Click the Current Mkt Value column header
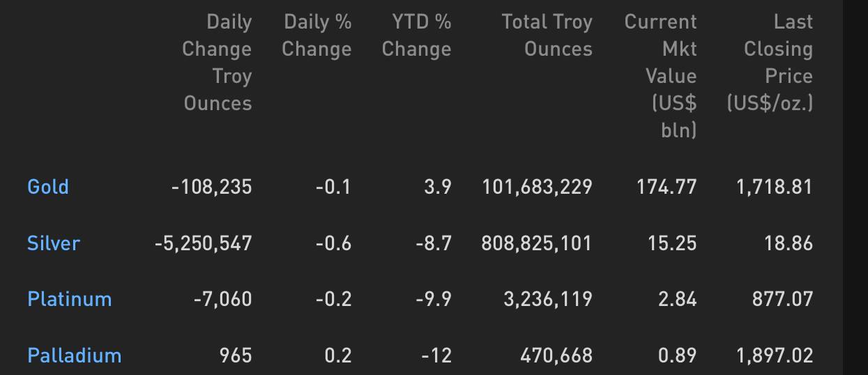 tap(661, 76)
